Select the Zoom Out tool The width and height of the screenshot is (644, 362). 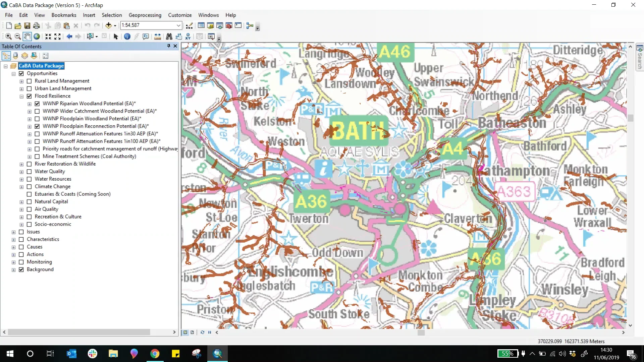pos(18,37)
